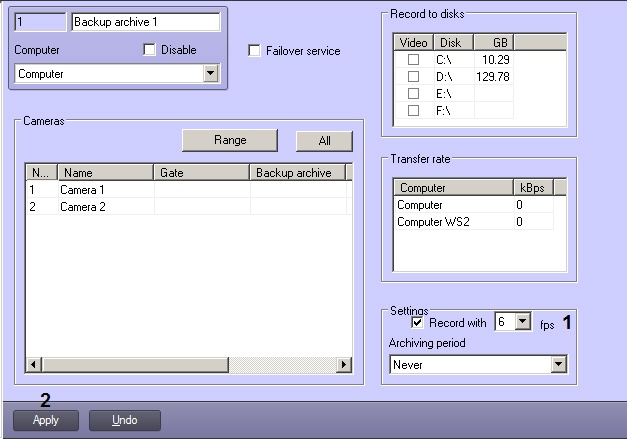Click the Backup archive 1 name field
Screen dimensions: 627x439
pyautogui.click(x=146, y=21)
